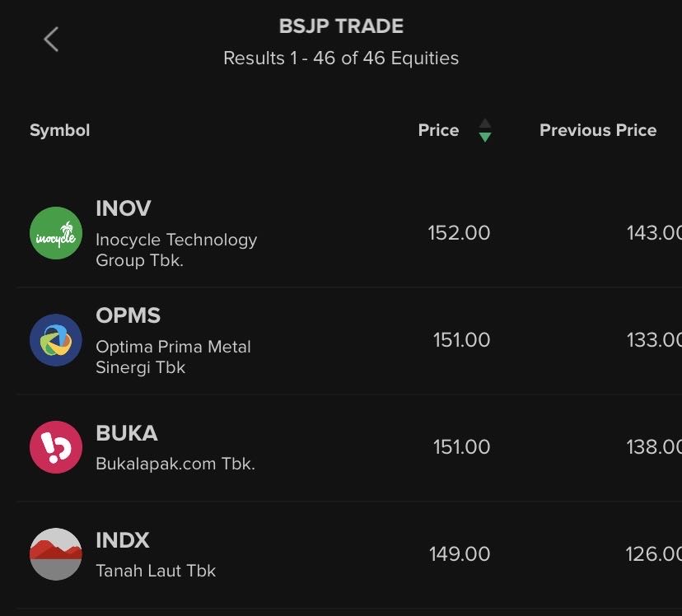
Task: Click the Bukalapak pink logo icon
Action: pyautogui.click(x=56, y=447)
